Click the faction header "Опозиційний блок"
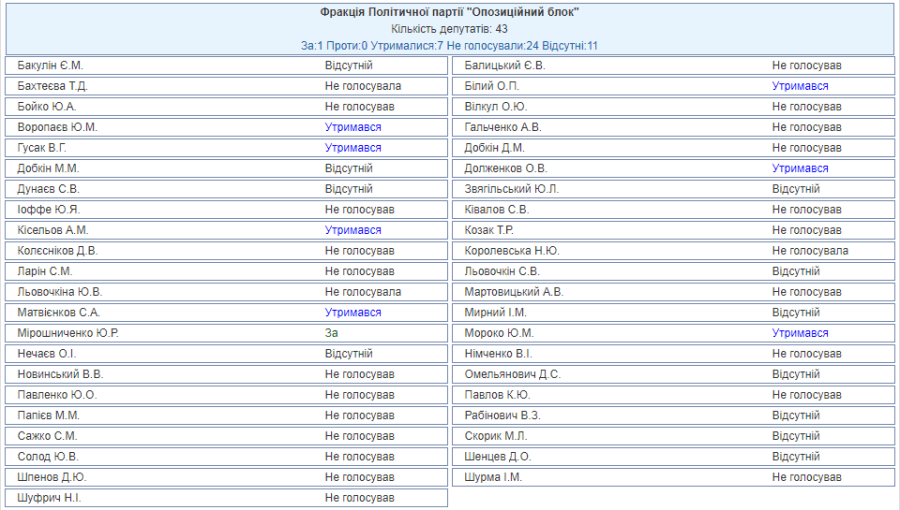900x510 pixels. [x=449, y=12]
